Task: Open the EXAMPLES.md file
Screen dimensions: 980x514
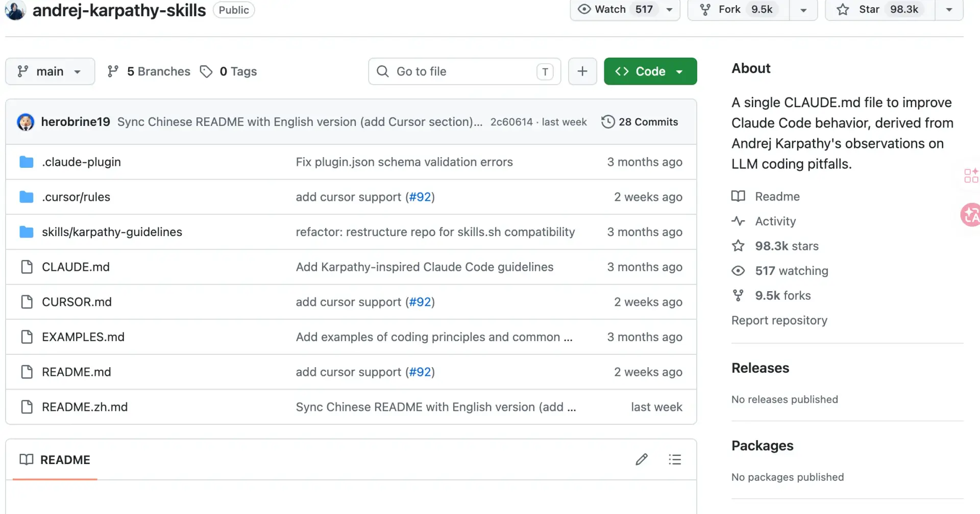Action: pos(83,337)
